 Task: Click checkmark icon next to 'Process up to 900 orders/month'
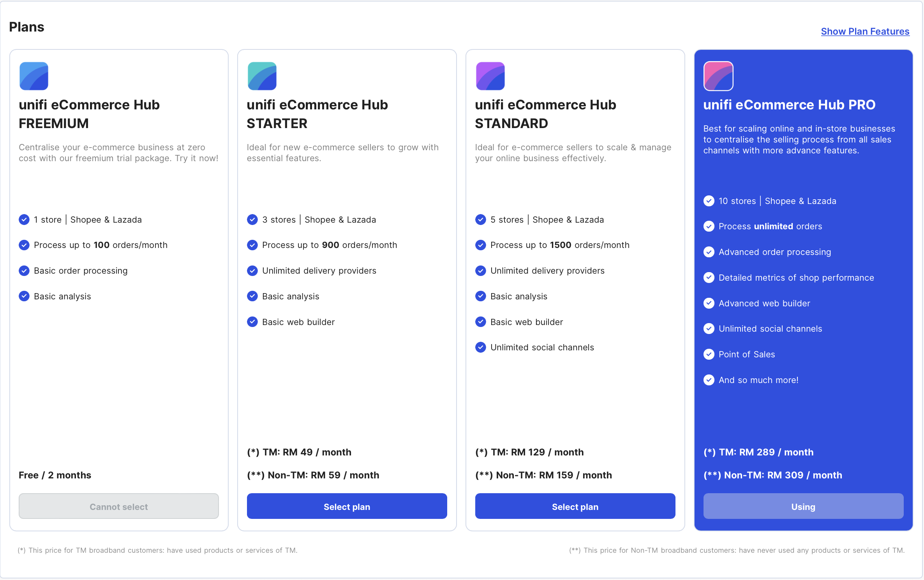252,245
